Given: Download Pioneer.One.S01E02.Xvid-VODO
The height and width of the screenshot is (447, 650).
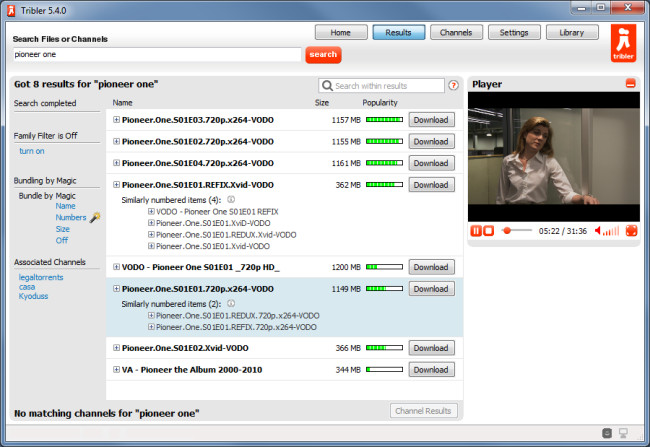Looking at the screenshot, I should pyautogui.click(x=431, y=348).
